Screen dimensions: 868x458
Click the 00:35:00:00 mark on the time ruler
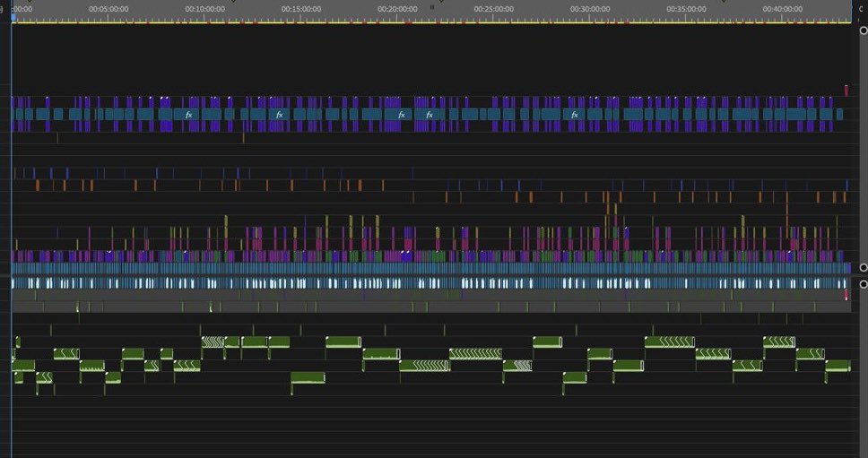687,9
